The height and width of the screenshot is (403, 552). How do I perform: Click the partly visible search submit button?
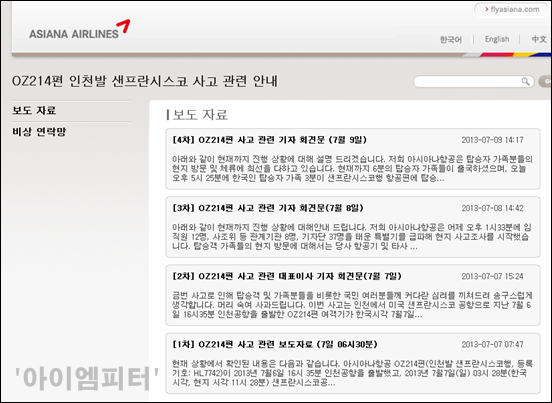[x=545, y=82]
